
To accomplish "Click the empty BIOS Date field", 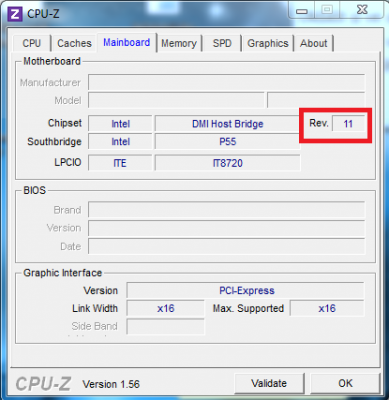I will pyautogui.click(x=226, y=246).
